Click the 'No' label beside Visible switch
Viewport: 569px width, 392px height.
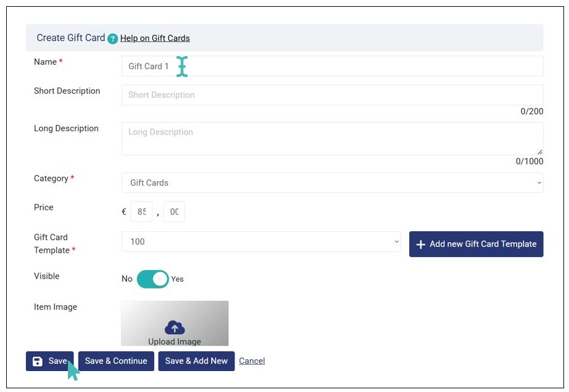click(127, 279)
